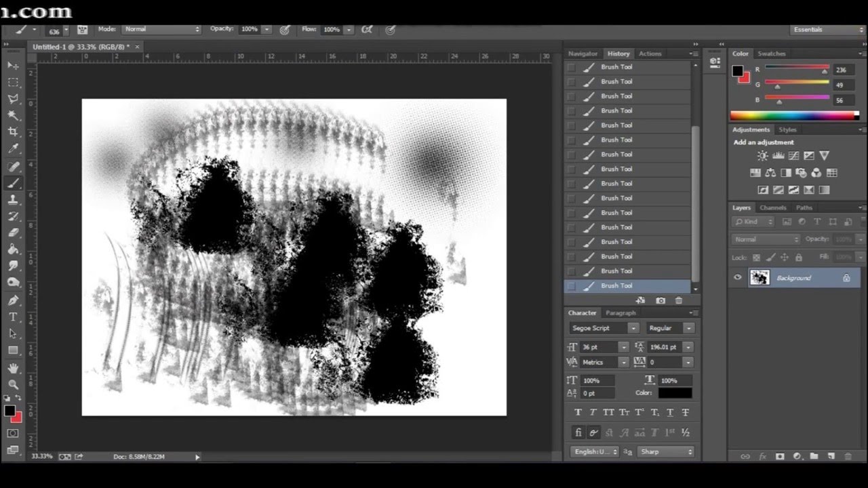Select the History Brush tool
Screen dimensions: 868x488
click(x=13, y=216)
